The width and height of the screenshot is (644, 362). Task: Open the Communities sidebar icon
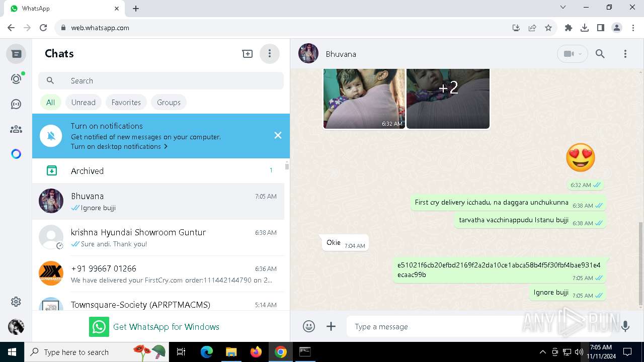tap(16, 129)
